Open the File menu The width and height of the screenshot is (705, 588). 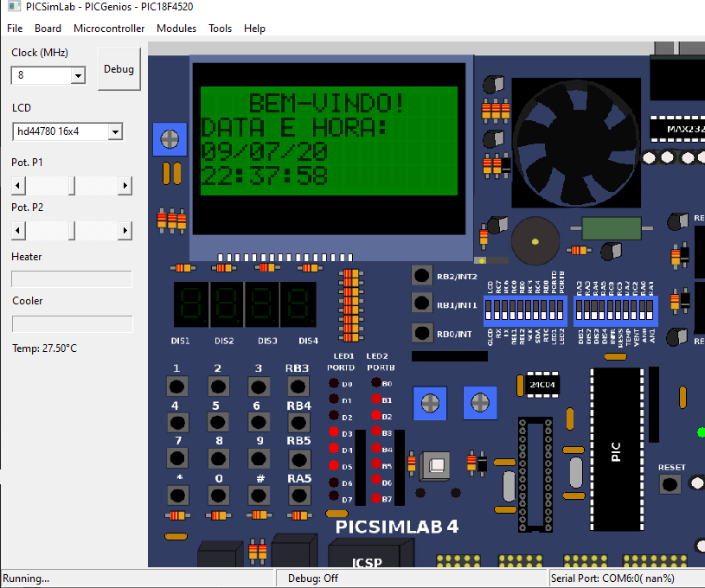(15, 29)
